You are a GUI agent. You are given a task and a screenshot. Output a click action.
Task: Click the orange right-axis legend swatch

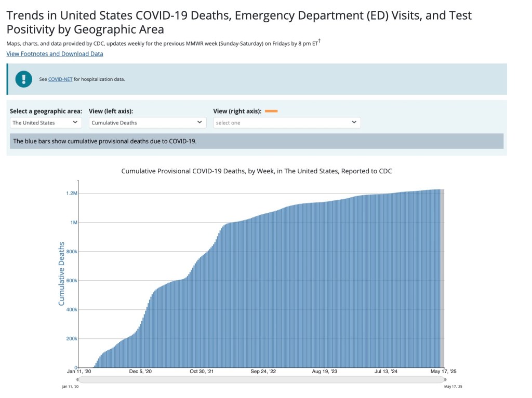pyautogui.click(x=271, y=111)
